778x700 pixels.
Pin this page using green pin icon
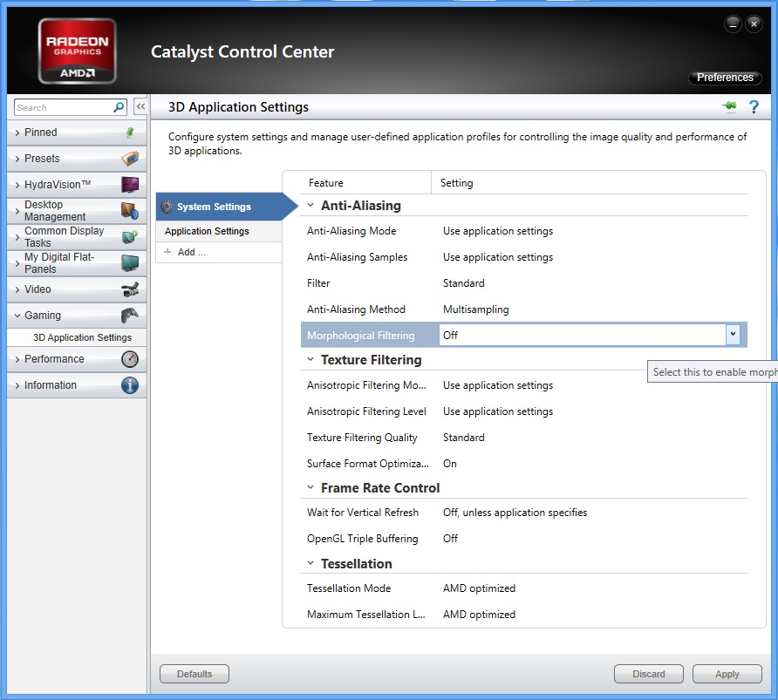click(729, 106)
